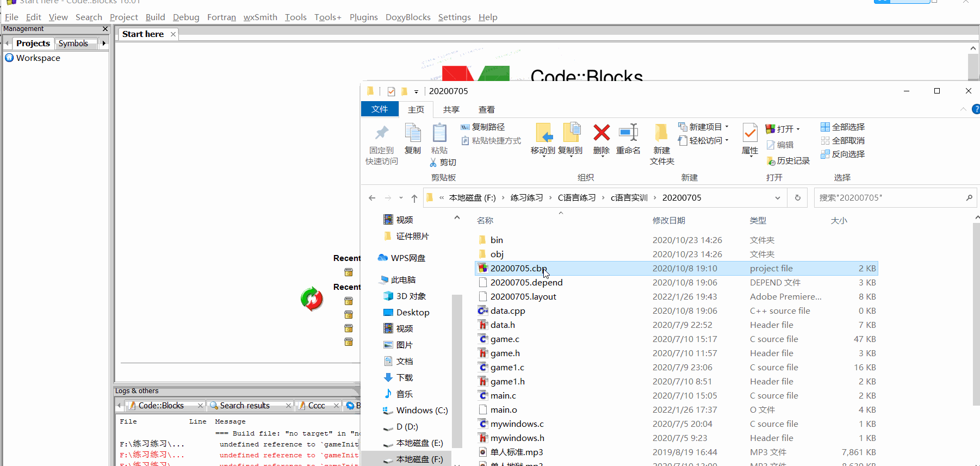Click New Folder (新建文件夹) icon

click(661, 132)
